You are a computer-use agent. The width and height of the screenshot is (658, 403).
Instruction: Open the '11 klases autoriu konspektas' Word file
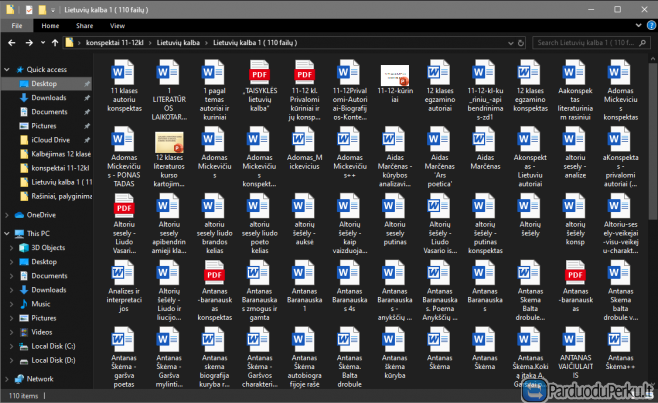pos(124,76)
